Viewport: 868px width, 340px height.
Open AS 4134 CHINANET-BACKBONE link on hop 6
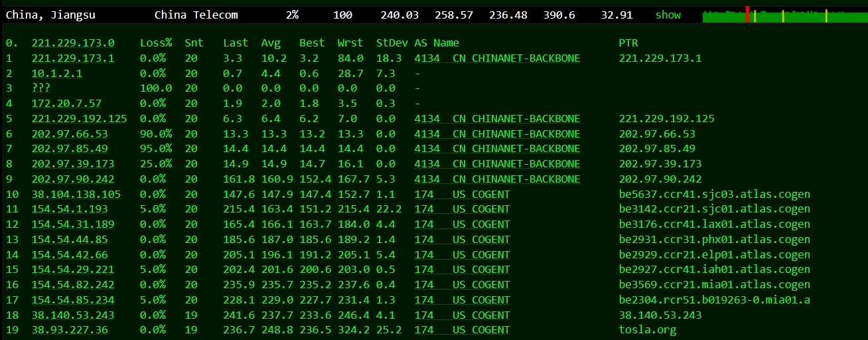497,134
